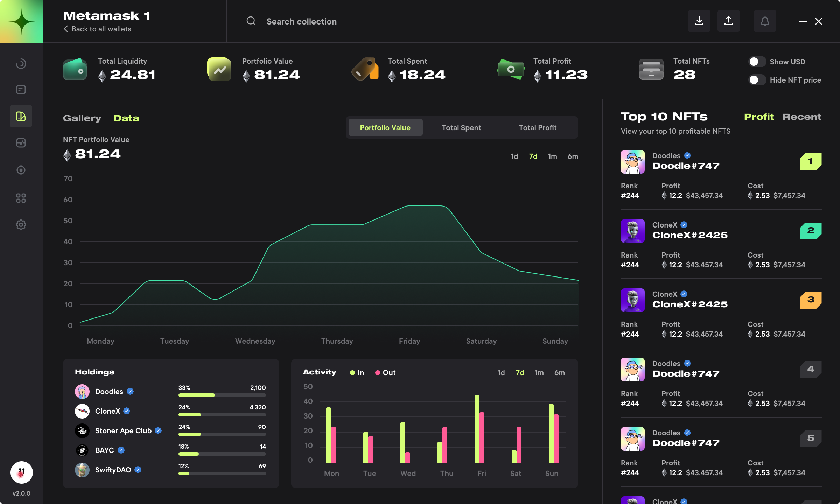Open the note card sidebar icon
Image resolution: width=840 pixels, height=504 pixels.
click(x=21, y=90)
